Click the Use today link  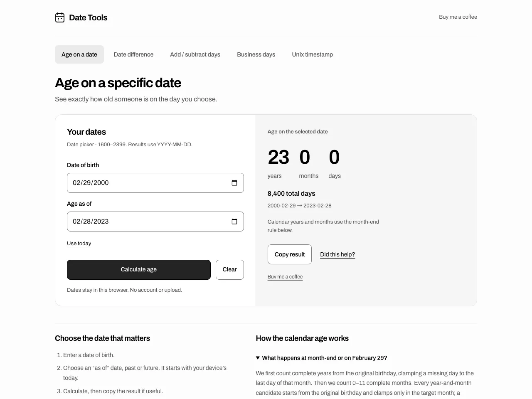(79, 244)
